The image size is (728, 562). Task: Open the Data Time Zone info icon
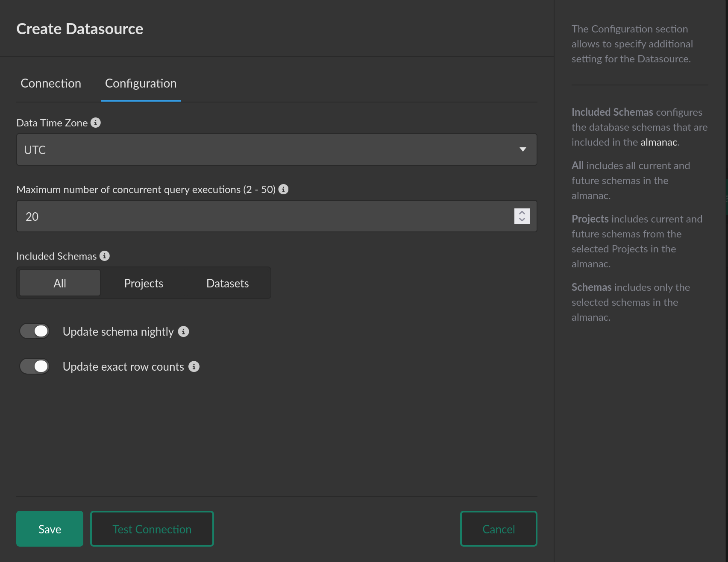[96, 123]
